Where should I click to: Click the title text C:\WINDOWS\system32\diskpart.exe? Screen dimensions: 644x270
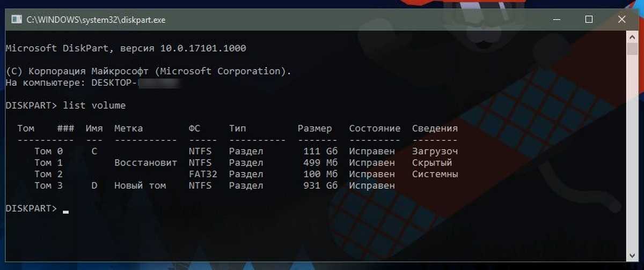tap(96, 20)
